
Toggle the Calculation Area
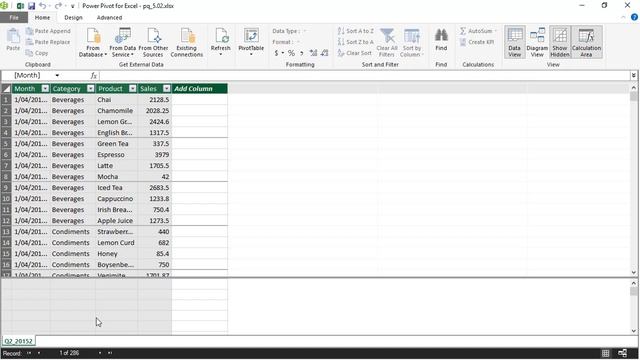coord(586,42)
